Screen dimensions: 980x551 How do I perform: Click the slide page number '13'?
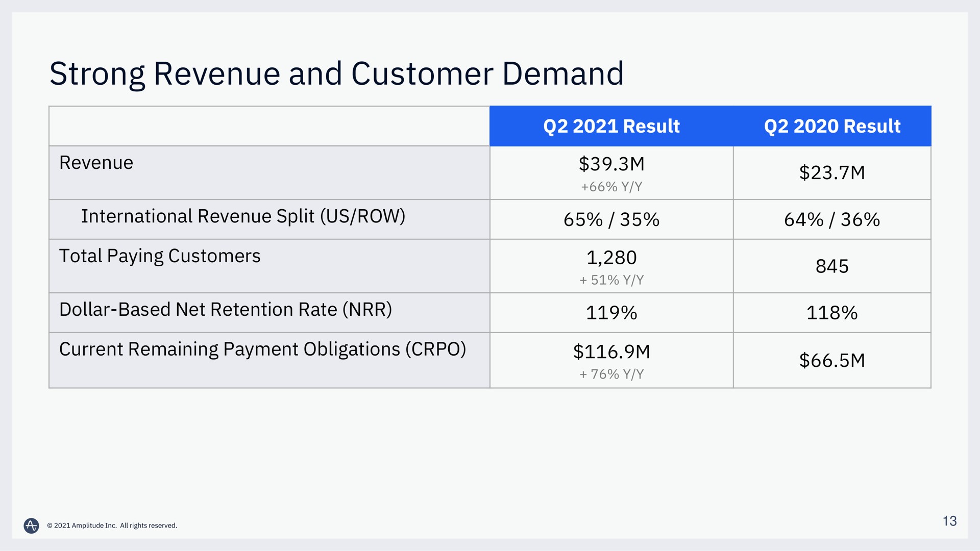pos(949,521)
